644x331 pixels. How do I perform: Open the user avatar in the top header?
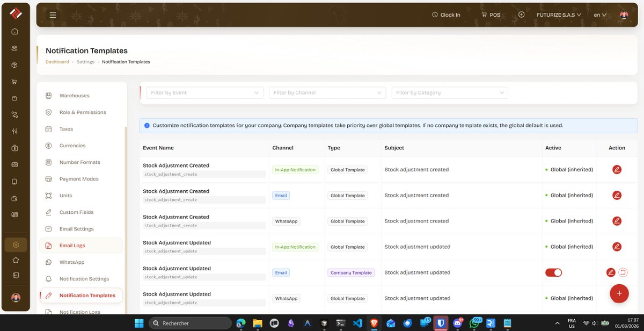(x=624, y=15)
